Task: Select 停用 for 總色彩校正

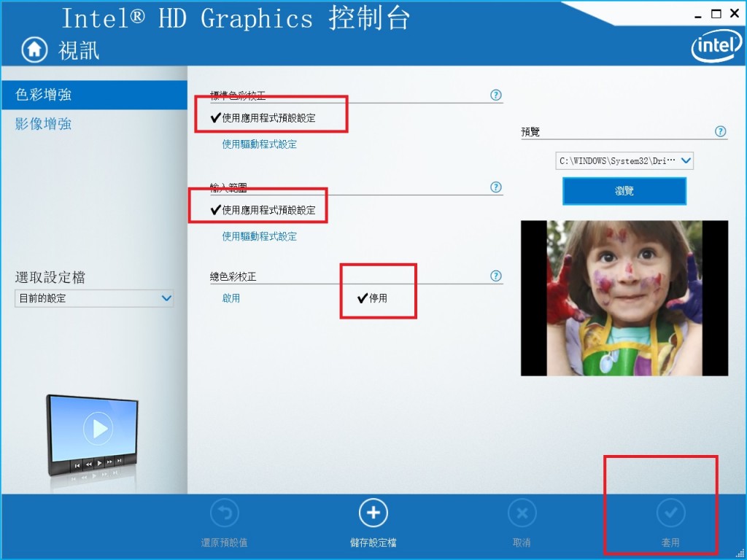Action: click(372, 298)
